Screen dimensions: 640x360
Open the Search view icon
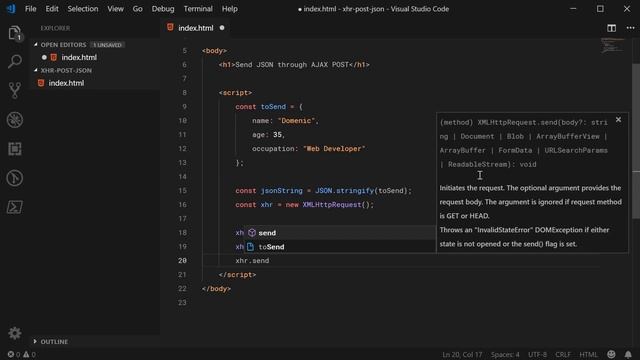click(15, 62)
